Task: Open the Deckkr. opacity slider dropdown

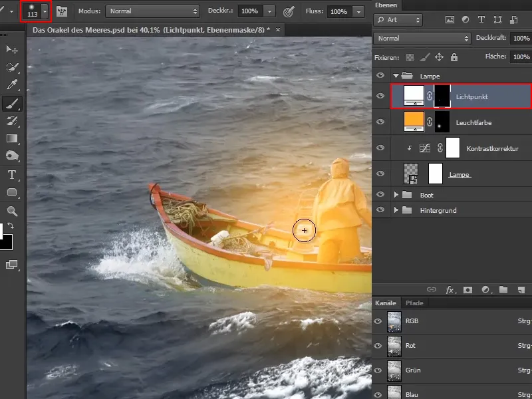Action: point(269,11)
